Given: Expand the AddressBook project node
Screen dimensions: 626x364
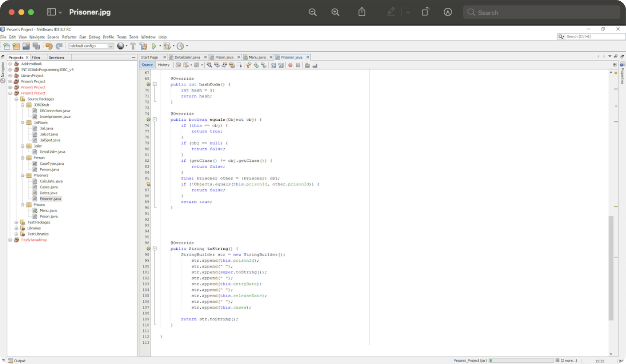Looking at the screenshot, I should click(x=10, y=64).
